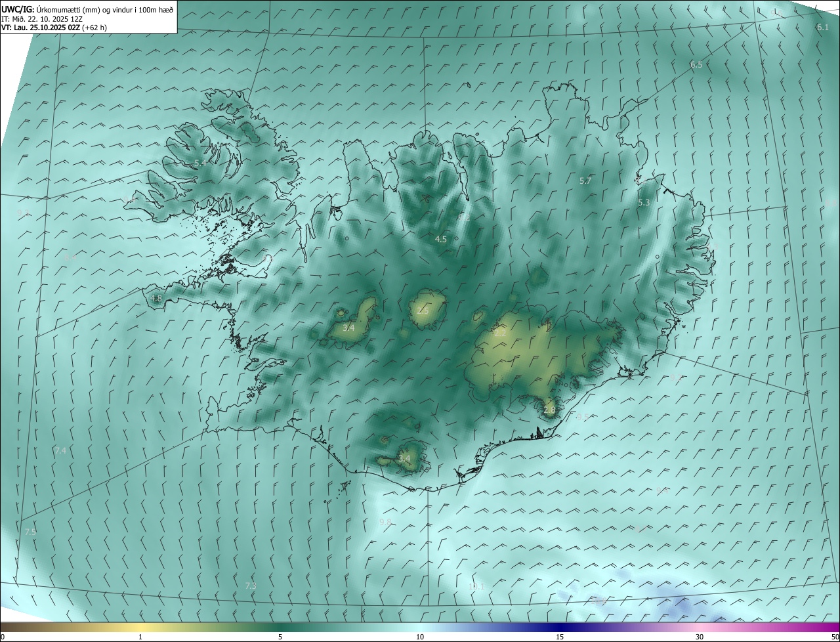This screenshot has height=642, width=840.
Task: Click the colorbar tick label 30
Action: tap(700, 637)
